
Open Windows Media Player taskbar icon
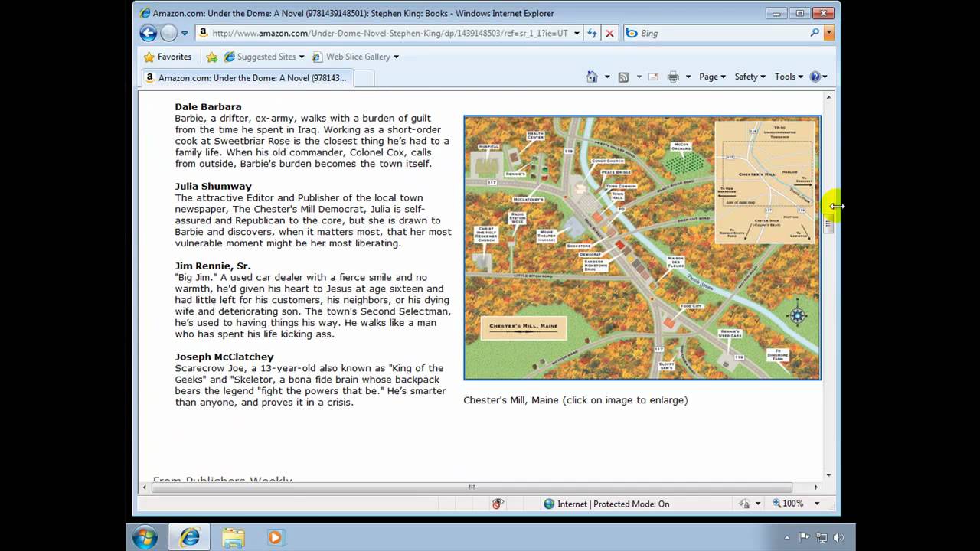pyautogui.click(x=275, y=537)
